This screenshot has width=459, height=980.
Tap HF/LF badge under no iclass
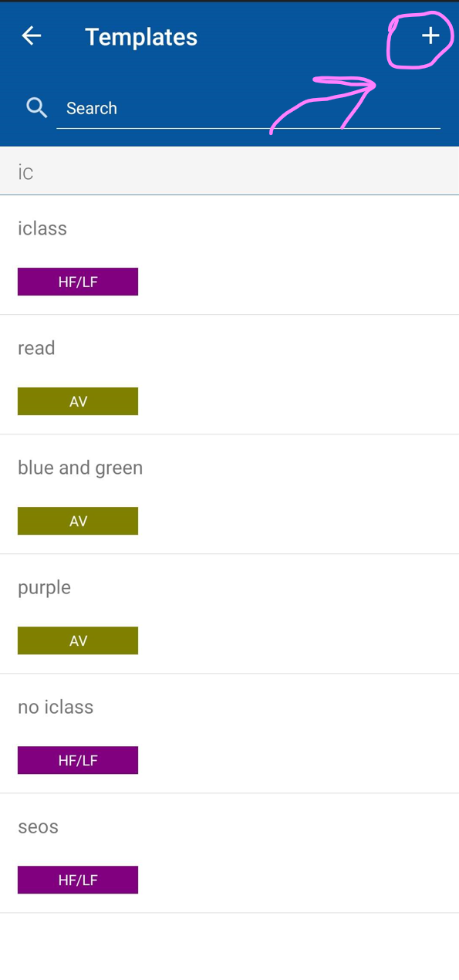pyautogui.click(x=78, y=760)
